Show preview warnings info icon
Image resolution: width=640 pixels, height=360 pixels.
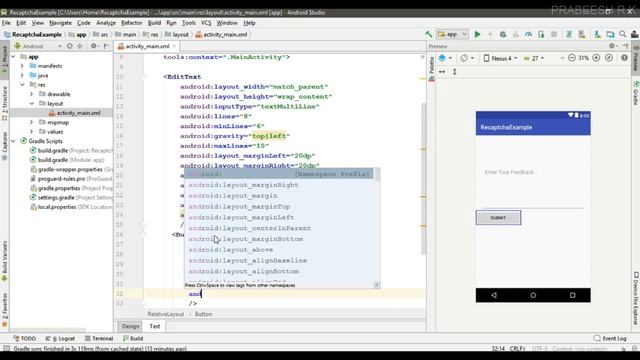point(624,58)
